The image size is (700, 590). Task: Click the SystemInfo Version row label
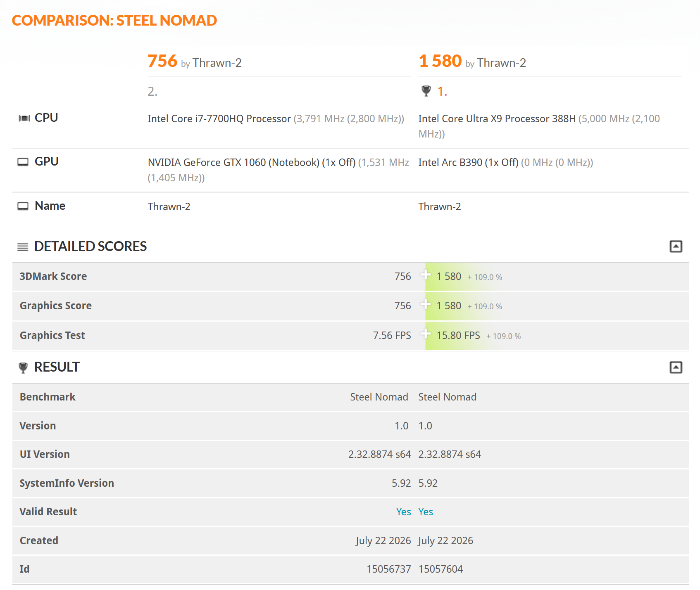(x=67, y=483)
